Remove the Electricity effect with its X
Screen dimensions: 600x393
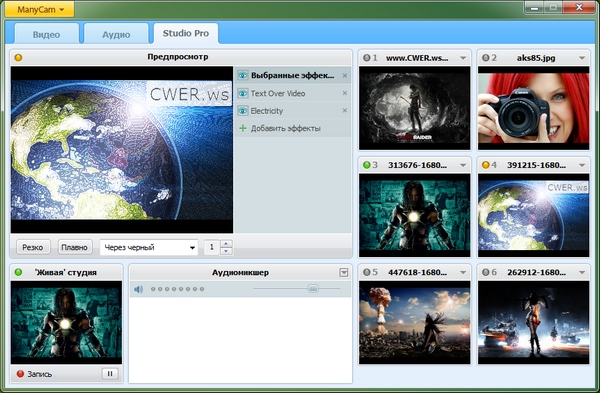(x=345, y=111)
